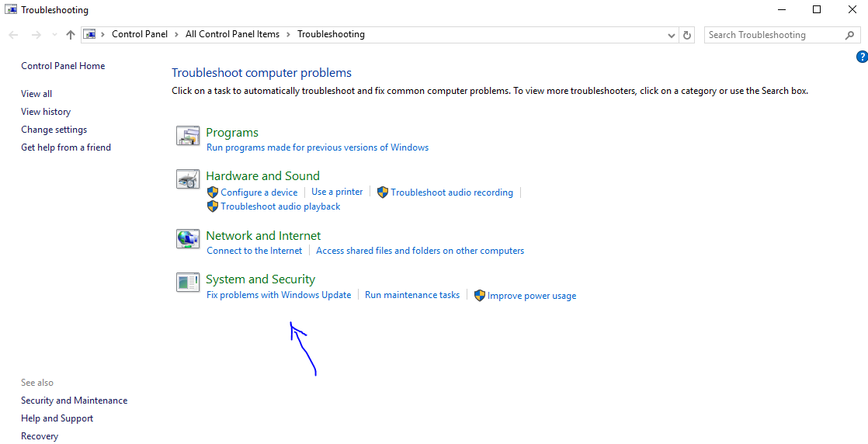868x444 pixels.
Task: Select All Control Panel Items breadcrumb
Action: (x=232, y=34)
